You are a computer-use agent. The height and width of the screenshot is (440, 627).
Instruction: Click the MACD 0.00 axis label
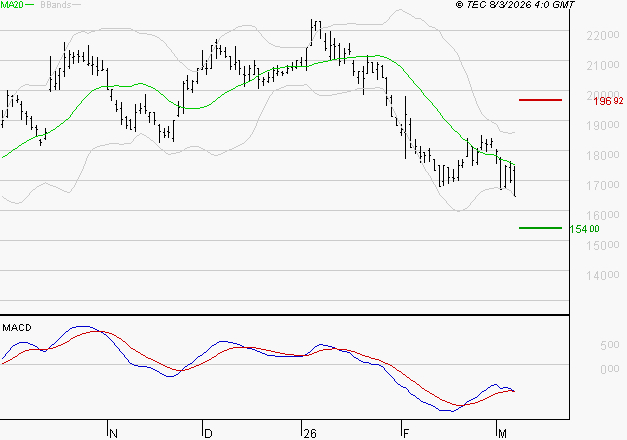(609, 369)
